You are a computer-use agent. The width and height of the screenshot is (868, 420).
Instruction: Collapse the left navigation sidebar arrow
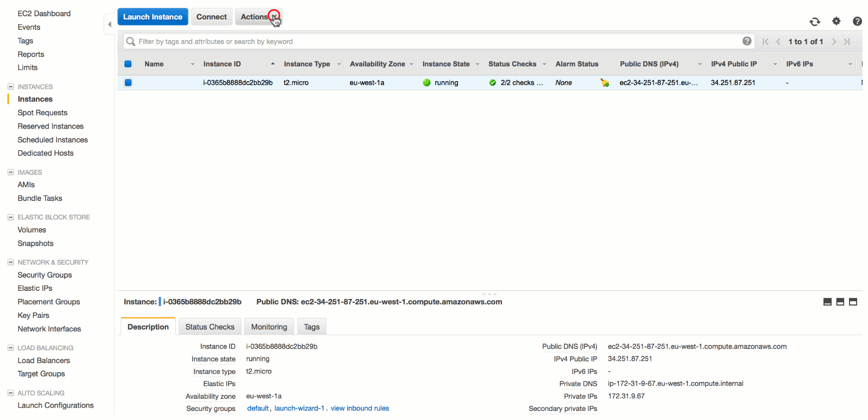[x=109, y=24]
